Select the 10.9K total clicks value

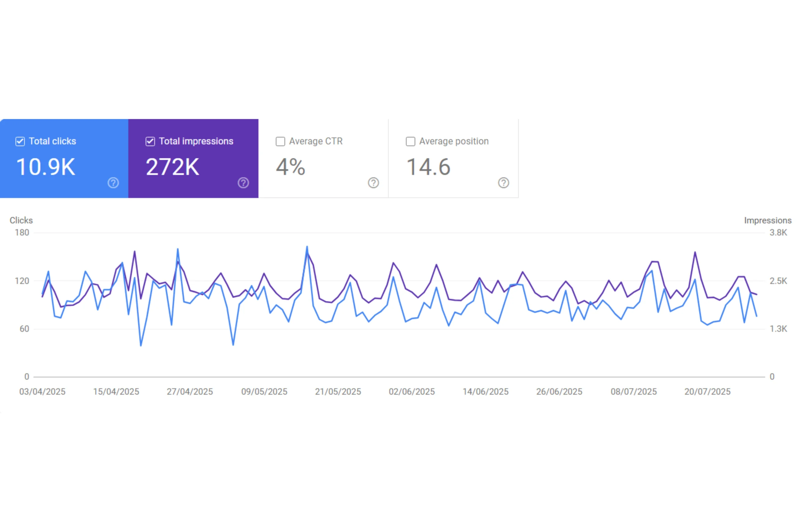point(46,167)
